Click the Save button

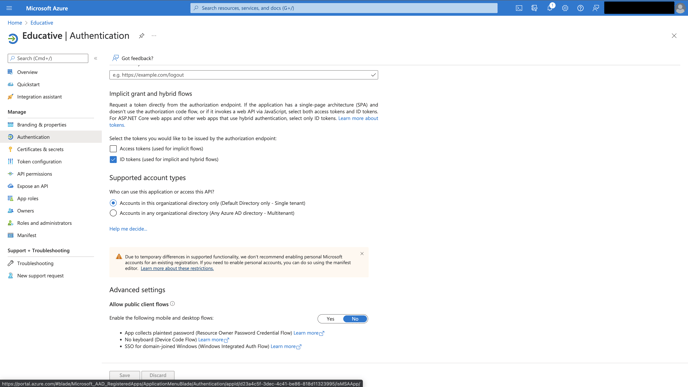125,375
